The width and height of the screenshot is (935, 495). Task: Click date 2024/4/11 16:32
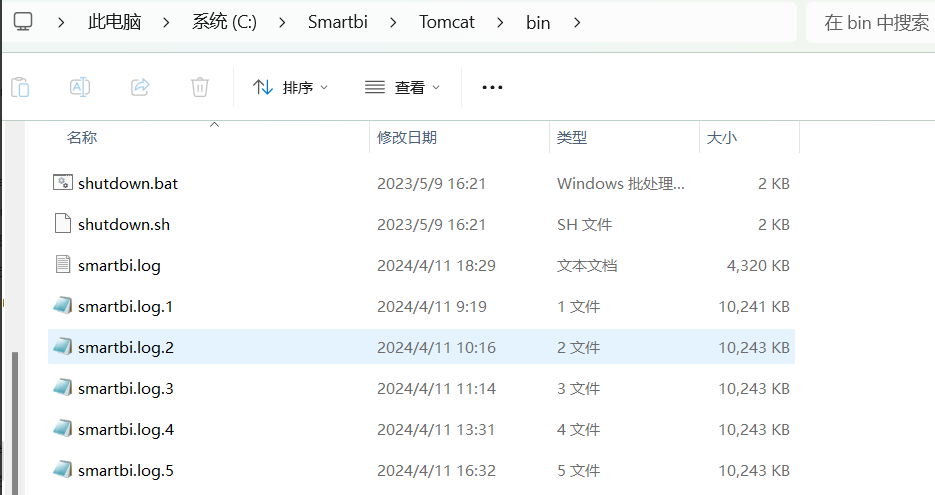[436, 471]
